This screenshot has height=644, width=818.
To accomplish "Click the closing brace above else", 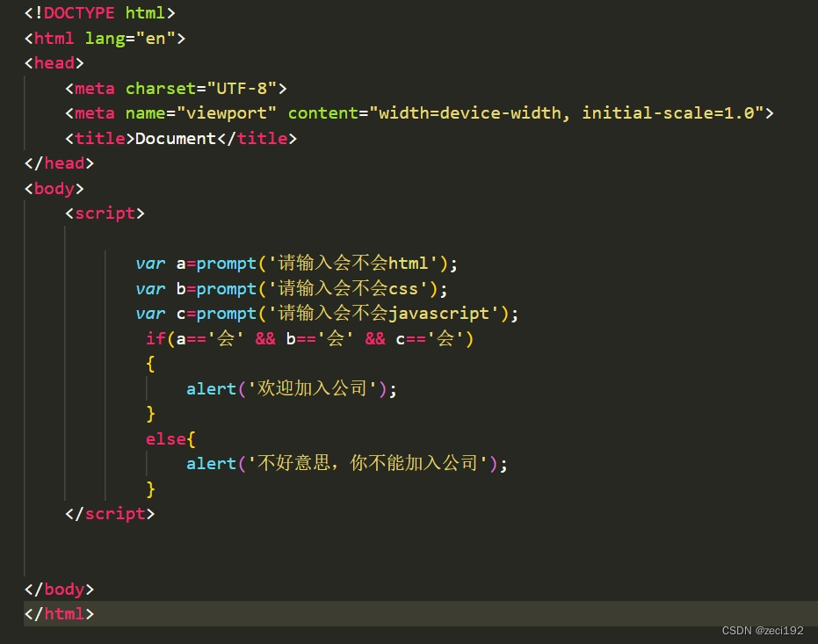I will 150,414.
